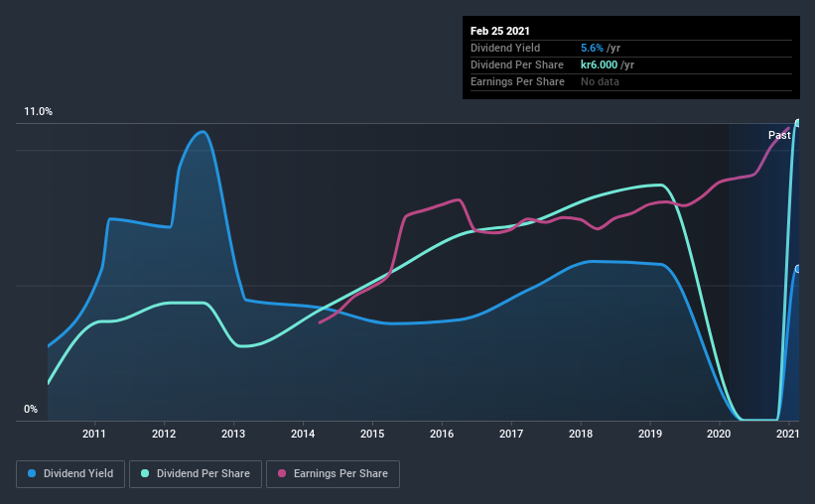Click the 'Past' label in the chart
This screenshot has width=815, height=504.
click(779, 135)
